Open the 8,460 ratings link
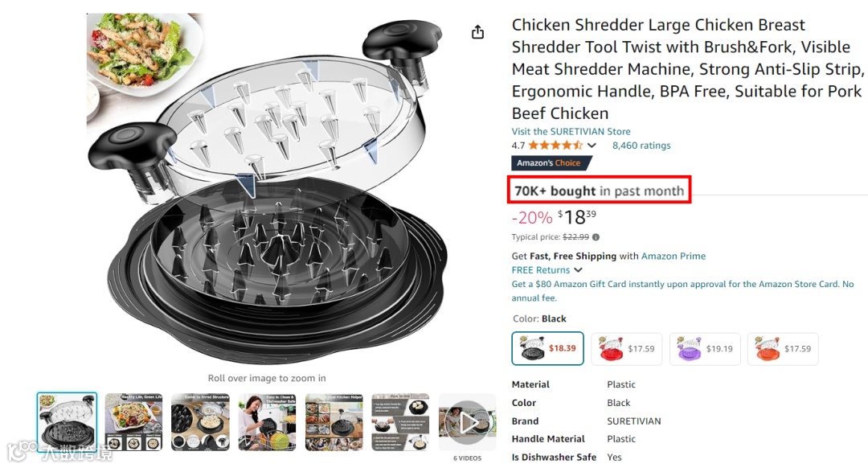Screen dimensions: 868x468 point(641,146)
